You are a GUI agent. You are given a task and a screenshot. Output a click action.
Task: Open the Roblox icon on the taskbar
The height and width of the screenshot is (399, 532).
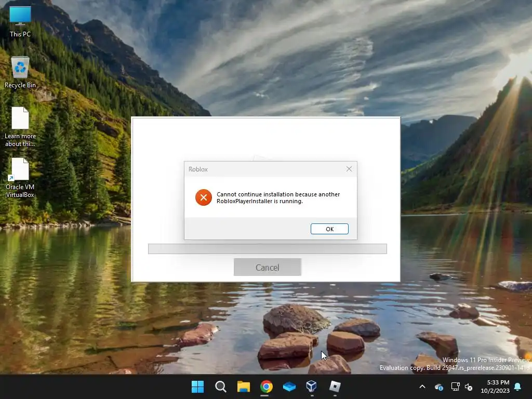(x=335, y=386)
